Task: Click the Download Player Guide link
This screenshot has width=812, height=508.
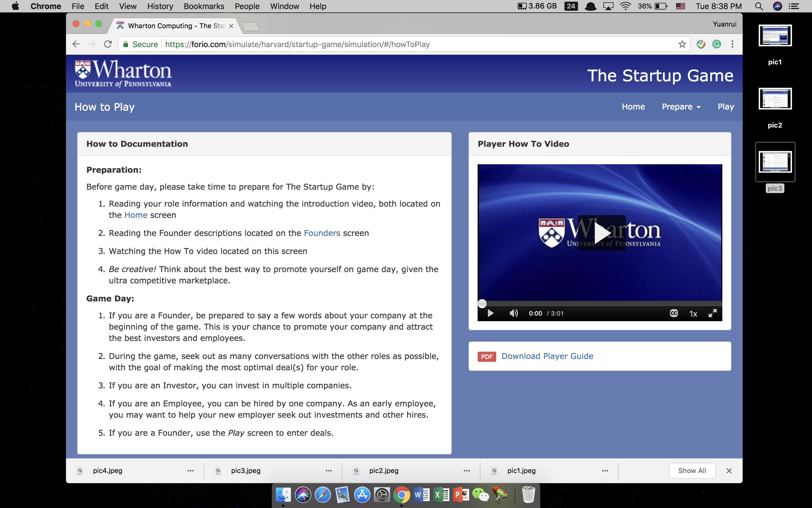Action: tap(547, 356)
